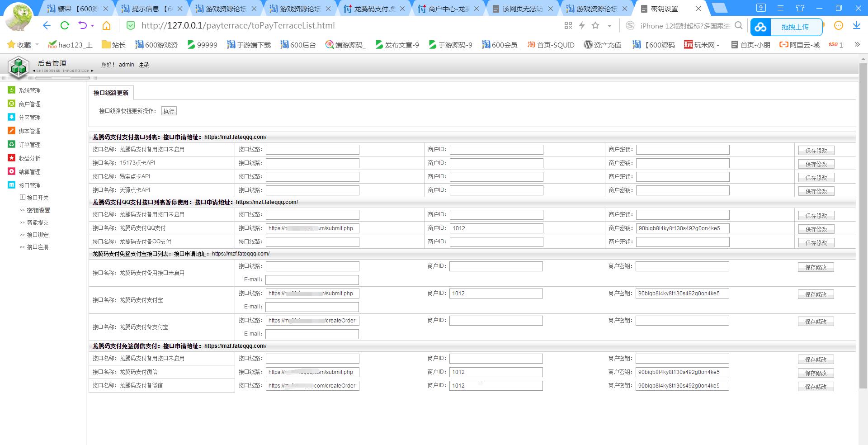Click the star bookmark icon in address bar
The width and height of the screenshot is (868, 445).
pos(595,26)
